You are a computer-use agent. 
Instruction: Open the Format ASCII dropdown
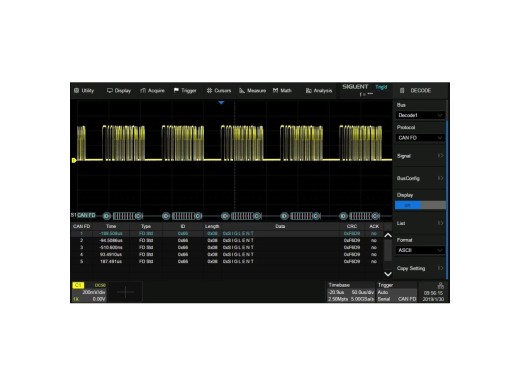point(420,250)
